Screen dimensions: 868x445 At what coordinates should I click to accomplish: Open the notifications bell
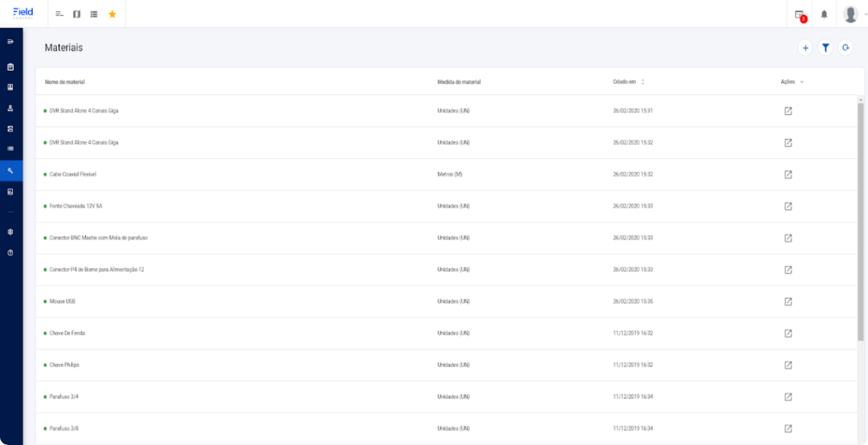tap(824, 14)
